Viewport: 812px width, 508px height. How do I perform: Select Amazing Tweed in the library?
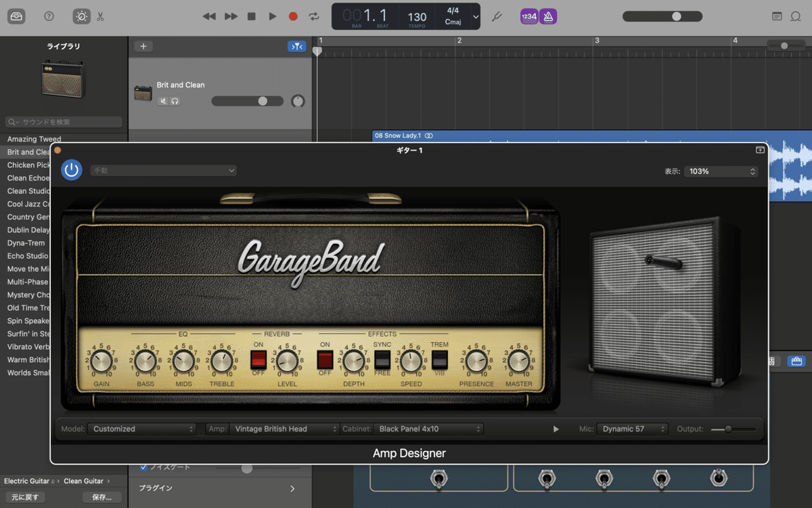click(34, 139)
